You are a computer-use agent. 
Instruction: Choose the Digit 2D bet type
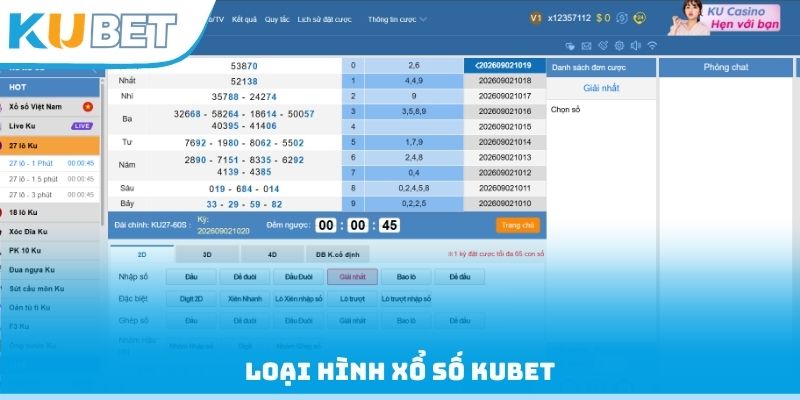[x=191, y=299]
